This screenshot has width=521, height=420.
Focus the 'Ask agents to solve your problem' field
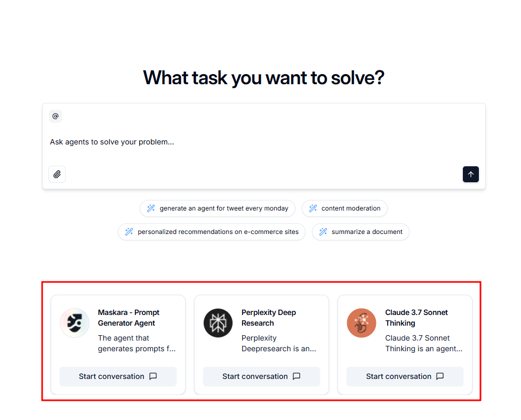(x=264, y=142)
